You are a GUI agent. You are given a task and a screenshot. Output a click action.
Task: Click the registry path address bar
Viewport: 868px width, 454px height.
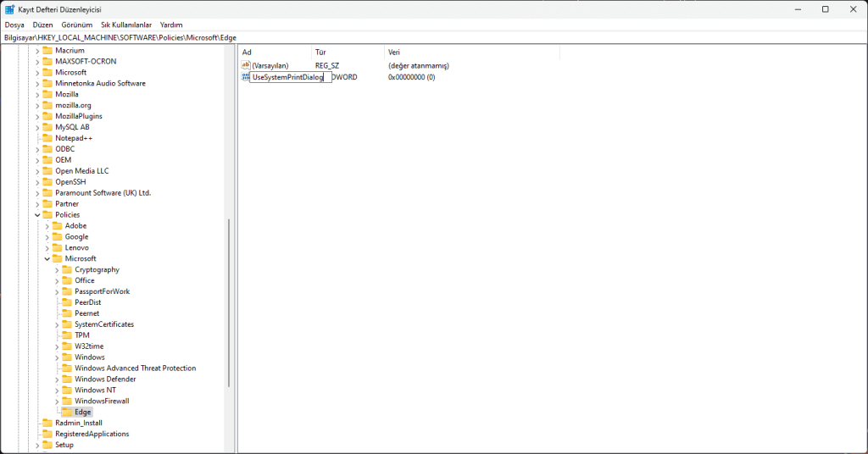(x=434, y=37)
